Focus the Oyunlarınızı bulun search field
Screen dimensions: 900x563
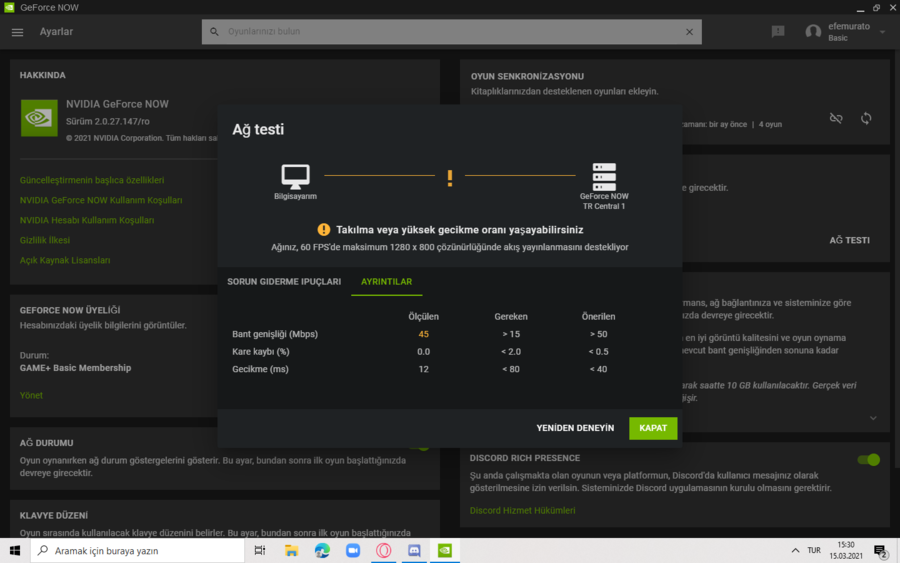(x=451, y=32)
